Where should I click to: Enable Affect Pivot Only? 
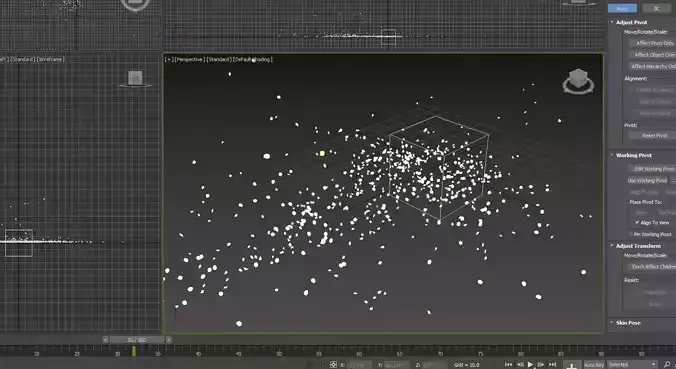653,43
